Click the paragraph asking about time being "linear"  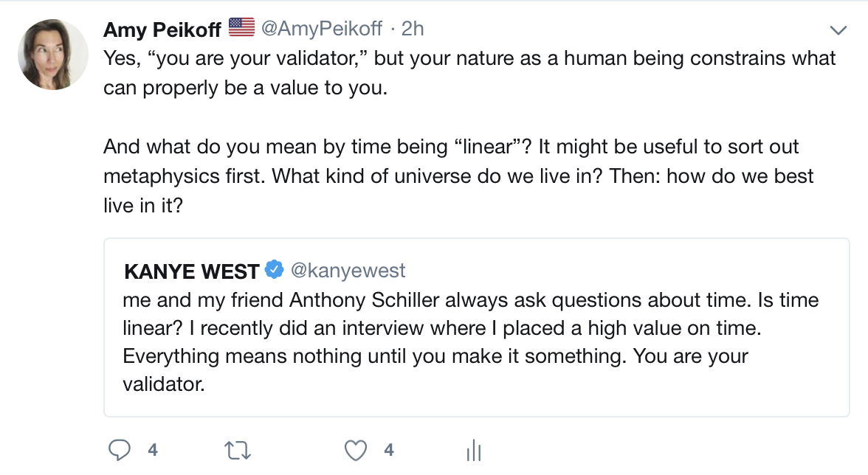458,176
